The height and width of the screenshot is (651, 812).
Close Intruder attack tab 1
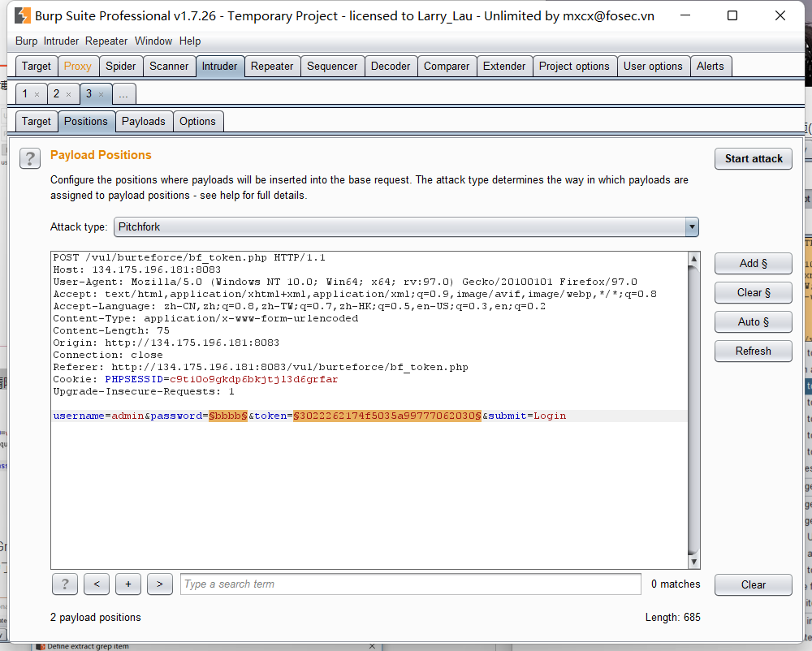(x=37, y=95)
